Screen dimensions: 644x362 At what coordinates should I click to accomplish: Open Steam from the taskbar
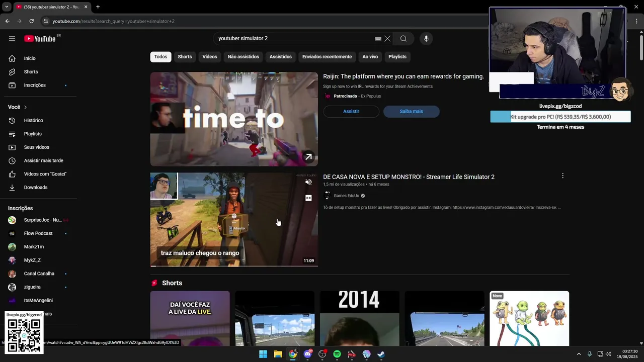click(x=381, y=354)
